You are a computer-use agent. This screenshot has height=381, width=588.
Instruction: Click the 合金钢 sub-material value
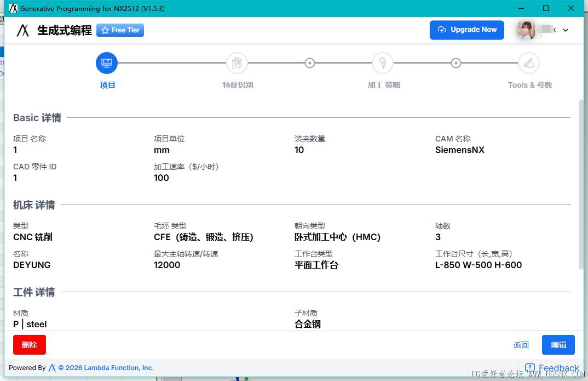point(308,325)
